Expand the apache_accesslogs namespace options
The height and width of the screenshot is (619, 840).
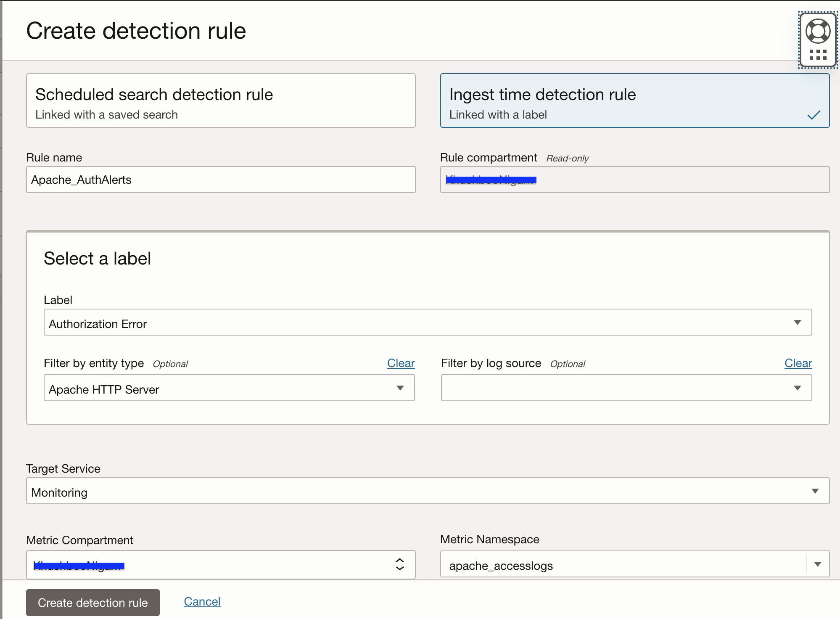[817, 565]
